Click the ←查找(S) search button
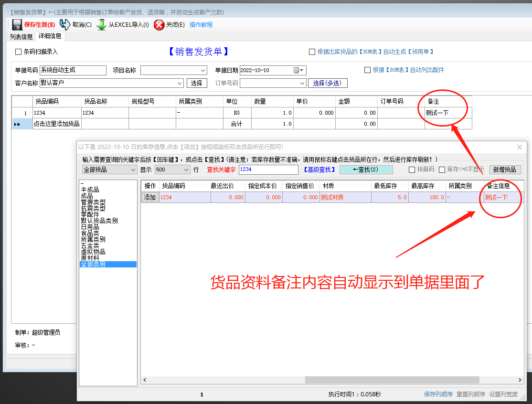Image resolution: width=532 pixels, height=404 pixels. (366, 170)
